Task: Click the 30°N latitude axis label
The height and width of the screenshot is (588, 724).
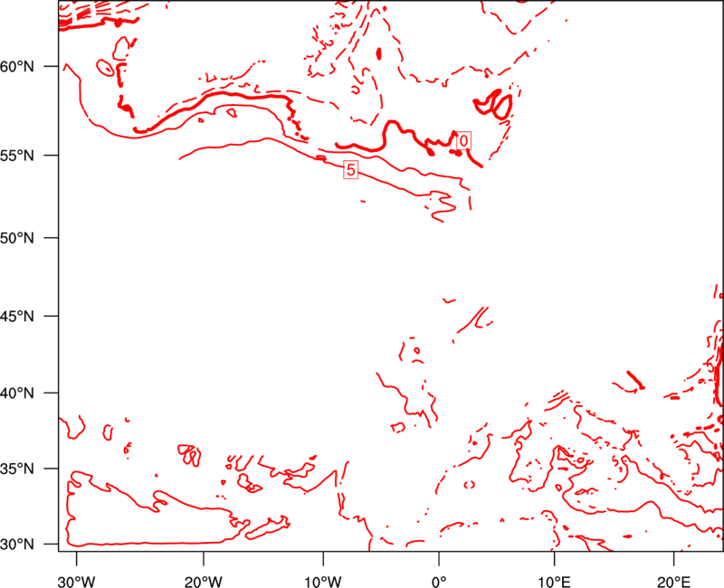Action: click(x=17, y=545)
